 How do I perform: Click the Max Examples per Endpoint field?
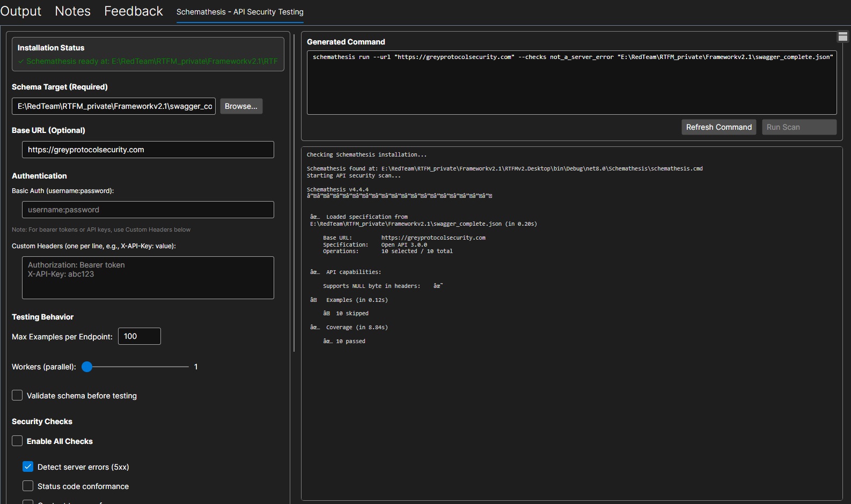tap(140, 336)
